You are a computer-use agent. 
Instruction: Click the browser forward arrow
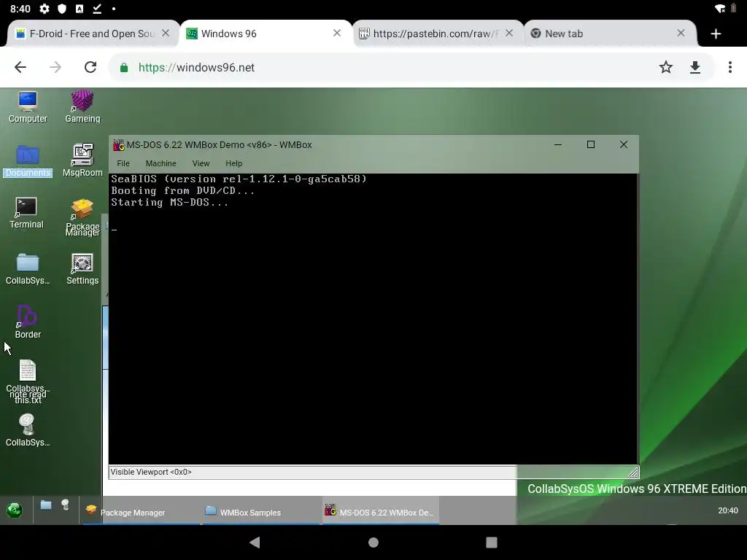(55, 67)
